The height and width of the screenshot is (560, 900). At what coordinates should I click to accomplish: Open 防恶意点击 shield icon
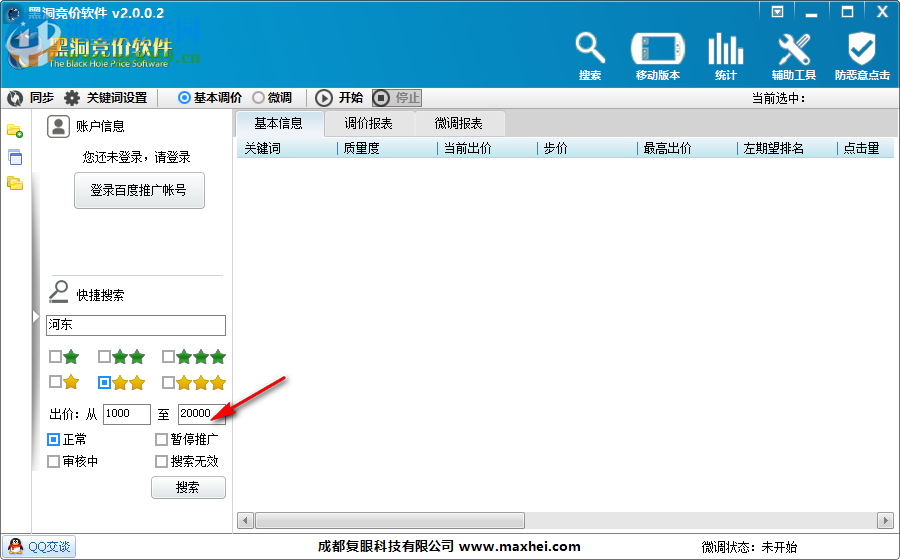tap(862, 56)
